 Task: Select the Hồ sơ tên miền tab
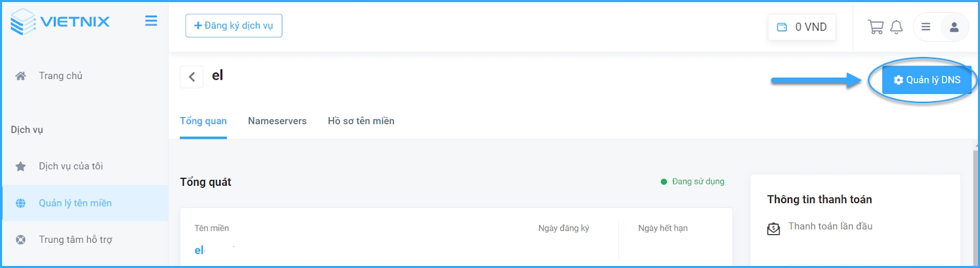click(x=361, y=121)
